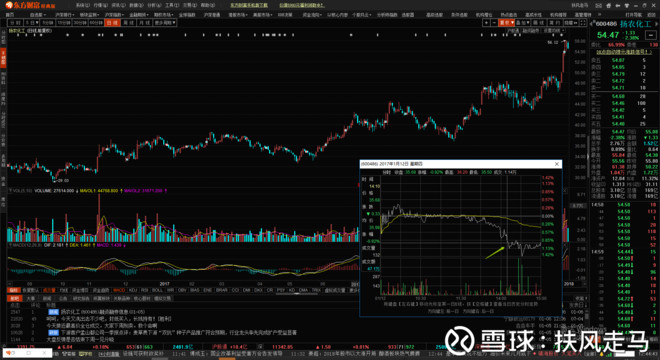The height and width of the screenshot is (360, 660).
Task: Open the 选股器 toolbar item
Action: 407,15
